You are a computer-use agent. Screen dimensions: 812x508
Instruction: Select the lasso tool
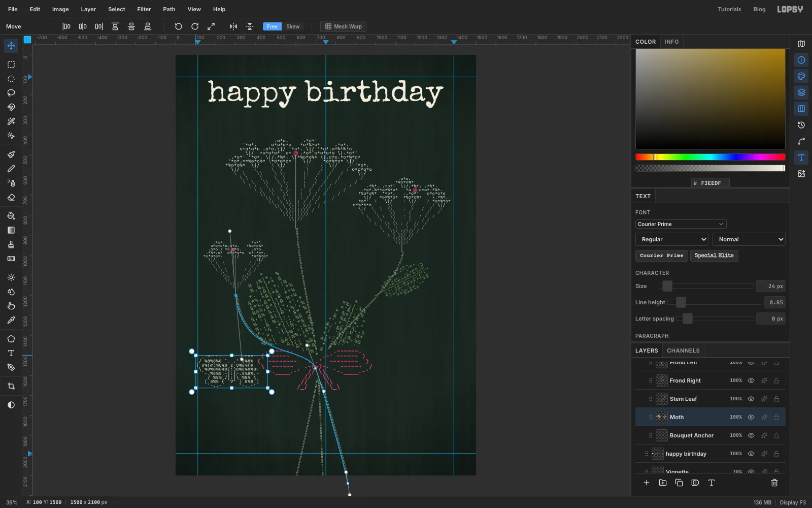pyautogui.click(x=11, y=93)
